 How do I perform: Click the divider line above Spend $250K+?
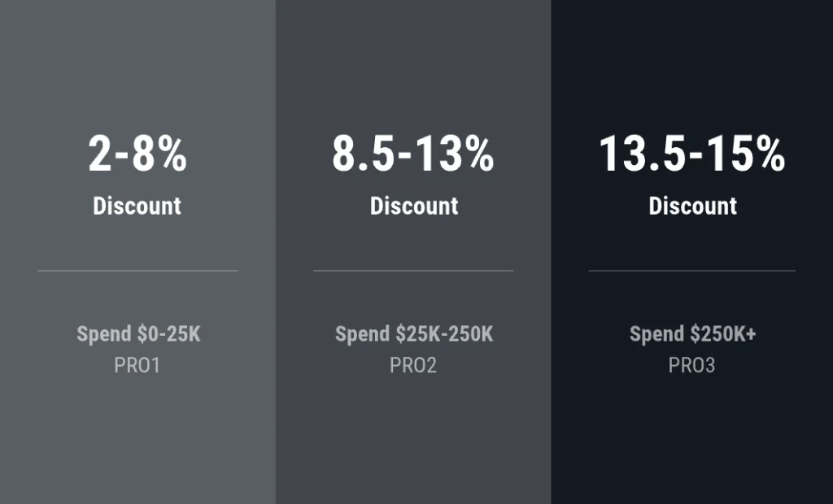[x=691, y=271]
